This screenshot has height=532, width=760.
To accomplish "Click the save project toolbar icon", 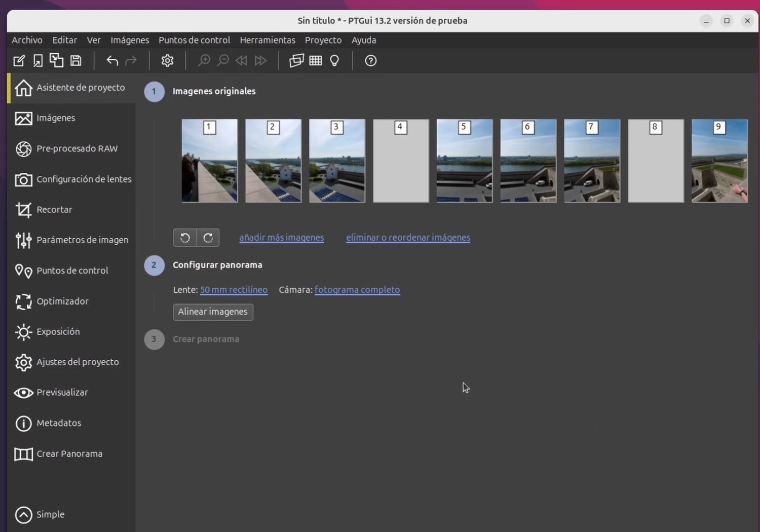I will tap(75, 61).
